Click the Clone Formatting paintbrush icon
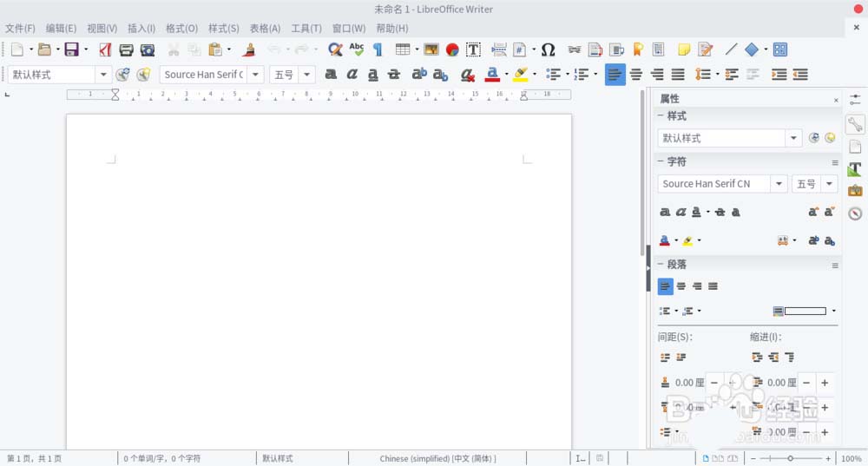868x466 pixels. pos(249,50)
